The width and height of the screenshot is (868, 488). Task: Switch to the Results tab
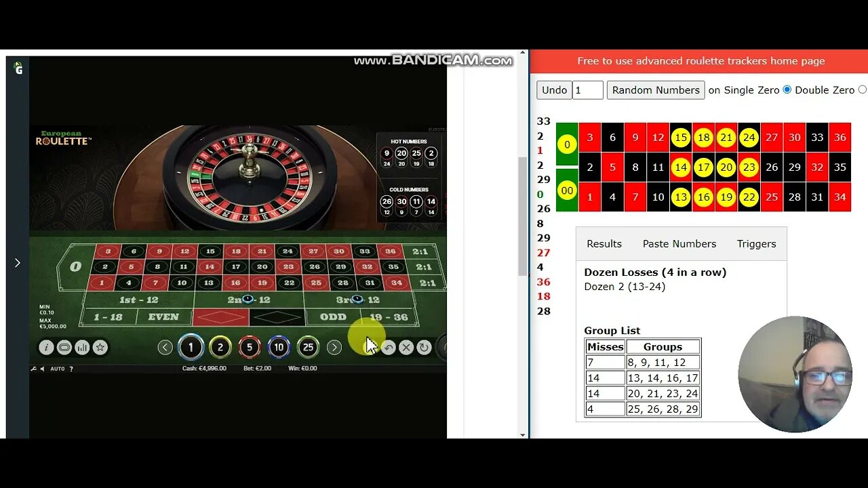pyautogui.click(x=604, y=244)
